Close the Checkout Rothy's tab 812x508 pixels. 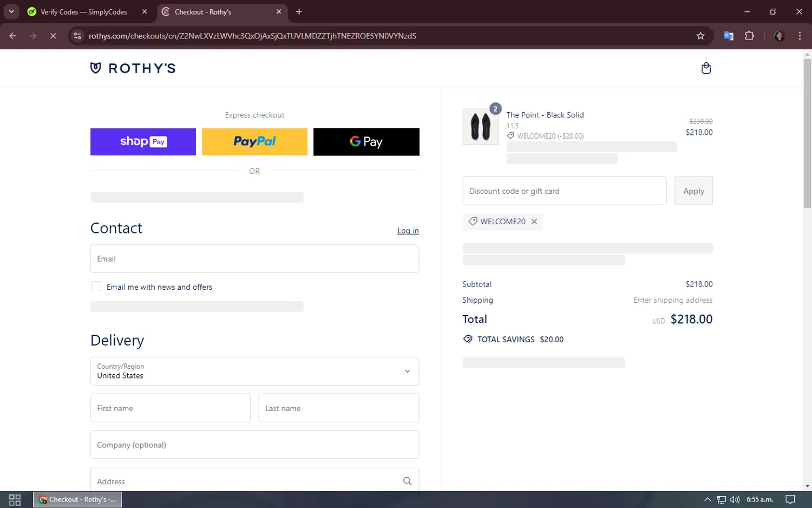coord(279,11)
